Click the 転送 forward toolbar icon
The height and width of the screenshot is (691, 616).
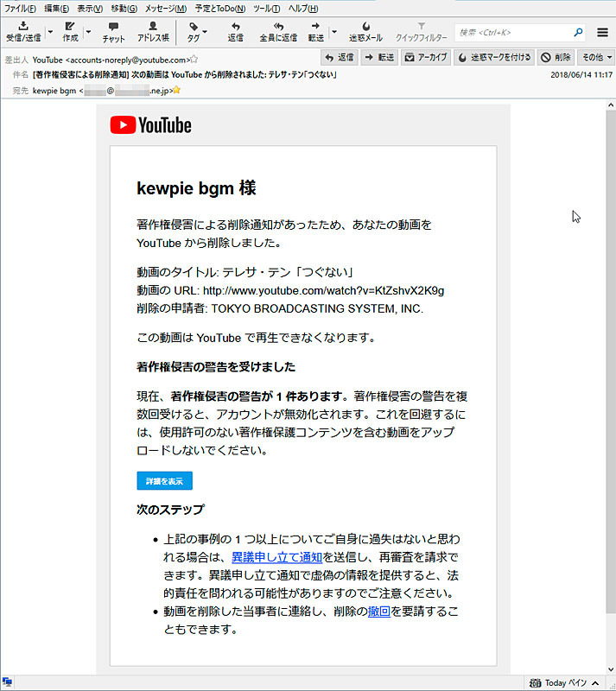[315, 26]
